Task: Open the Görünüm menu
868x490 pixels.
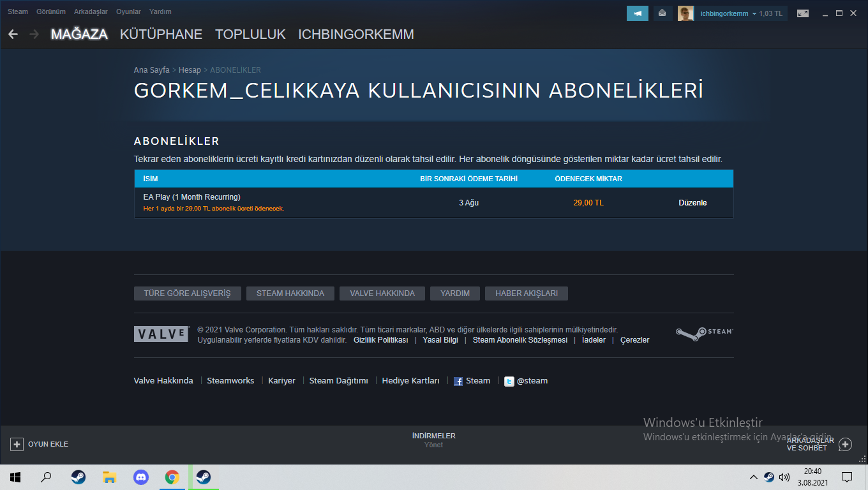Action: point(51,11)
